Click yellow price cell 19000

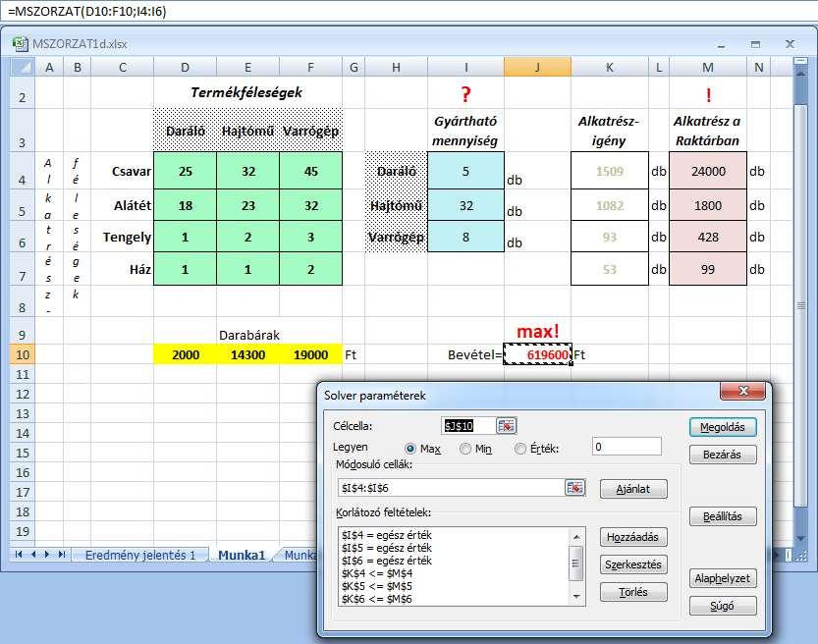(x=311, y=354)
